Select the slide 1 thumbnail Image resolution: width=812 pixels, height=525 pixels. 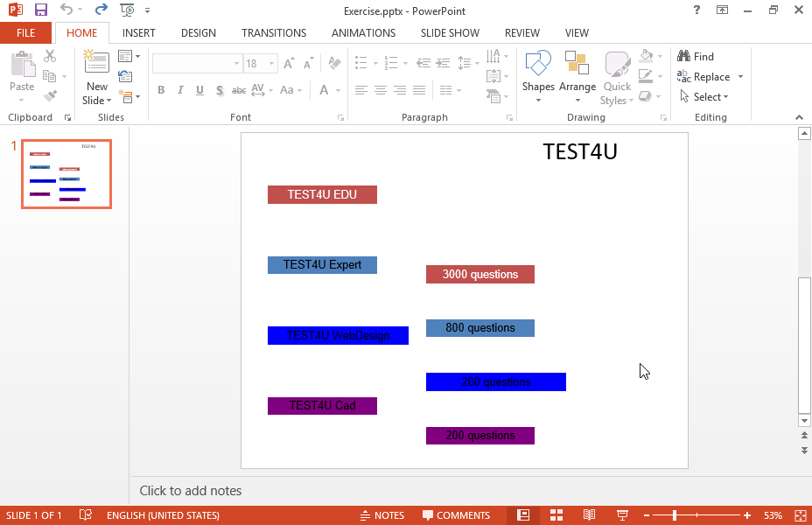(x=66, y=174)
